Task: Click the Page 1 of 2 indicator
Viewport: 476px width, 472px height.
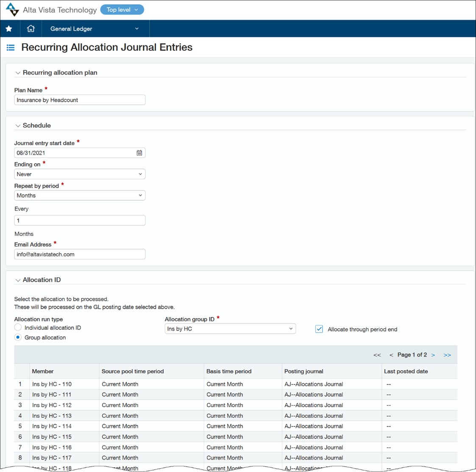Action: coord(412,355)
